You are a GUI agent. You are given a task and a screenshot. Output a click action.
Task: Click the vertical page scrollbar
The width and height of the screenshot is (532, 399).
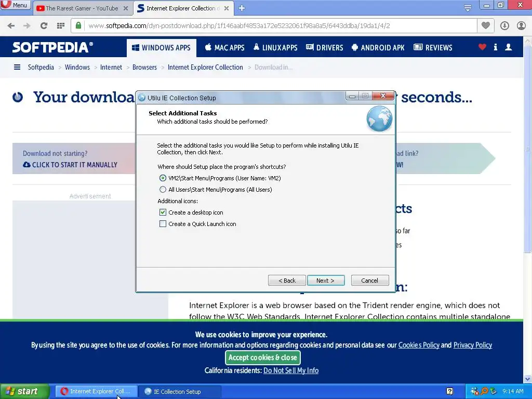527,149
